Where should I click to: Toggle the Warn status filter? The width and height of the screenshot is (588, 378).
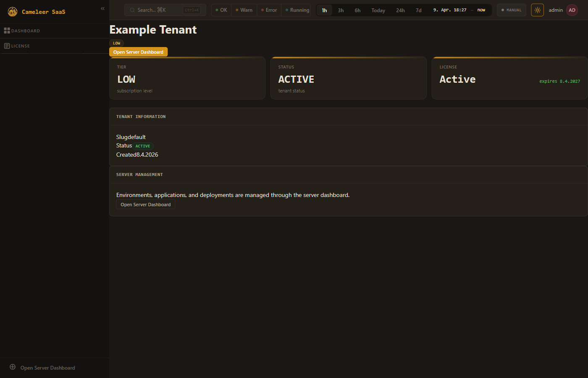pos(244,10)
